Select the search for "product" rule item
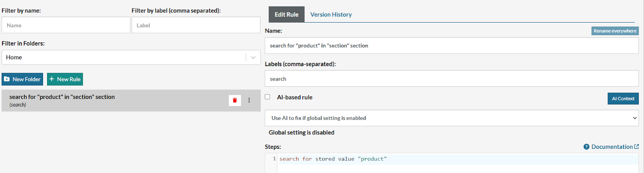644x173 pixels. click(113, 100)
